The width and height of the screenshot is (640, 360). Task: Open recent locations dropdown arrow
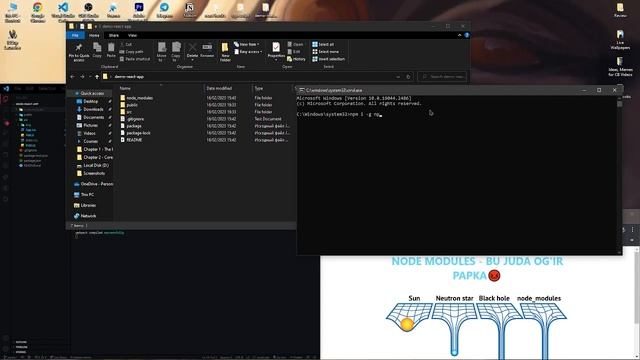point(90,77)
